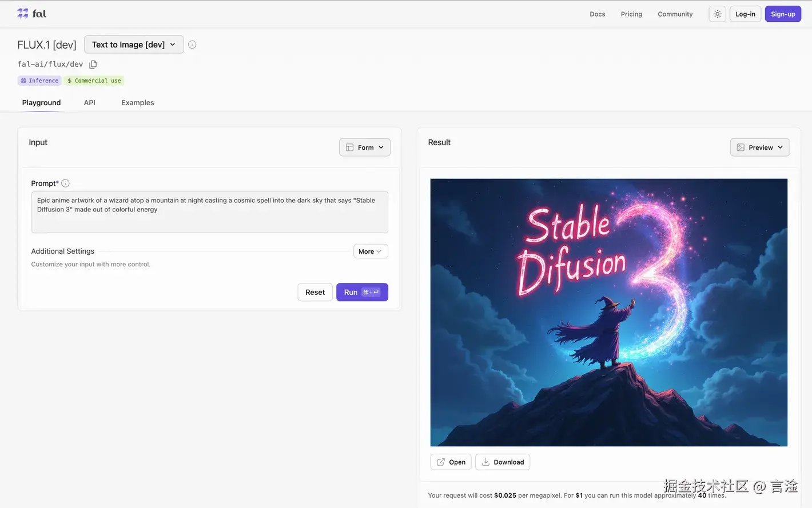Switch to the Examples tab
Viewport: 812px width, 508px height.
tap(138, 103)
